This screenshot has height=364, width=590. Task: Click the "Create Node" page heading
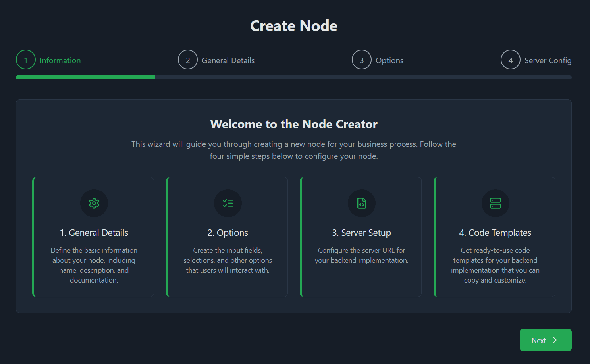click(x=294, y=26)
